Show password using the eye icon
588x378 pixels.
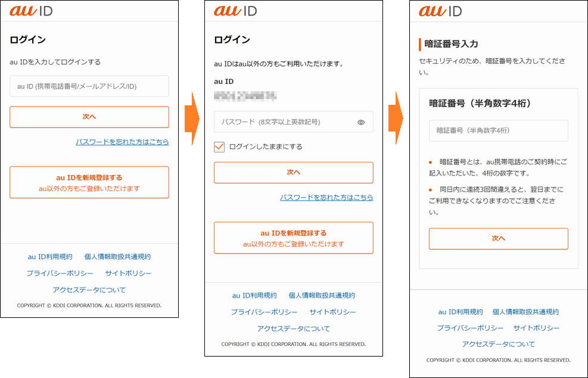pos(361,122)
